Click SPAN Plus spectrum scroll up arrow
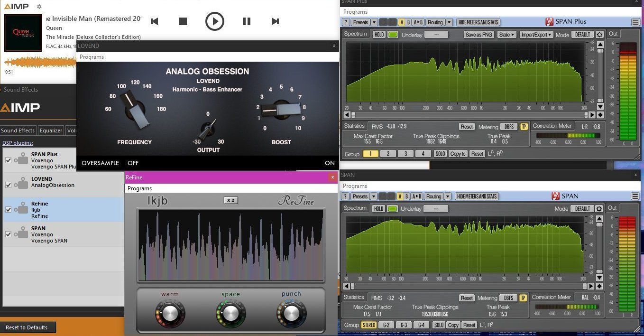Viewport: 644px width, 336px height. (x=600, y=45)
